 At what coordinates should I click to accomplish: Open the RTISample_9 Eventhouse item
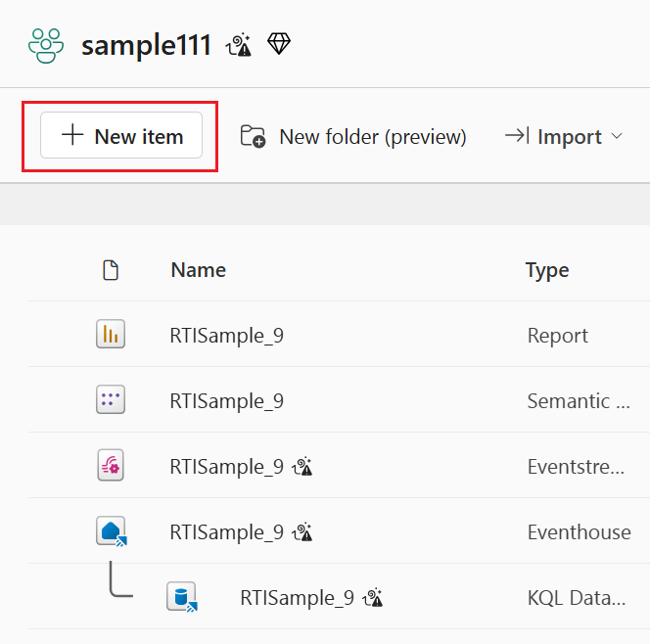(x=227, y=532)
